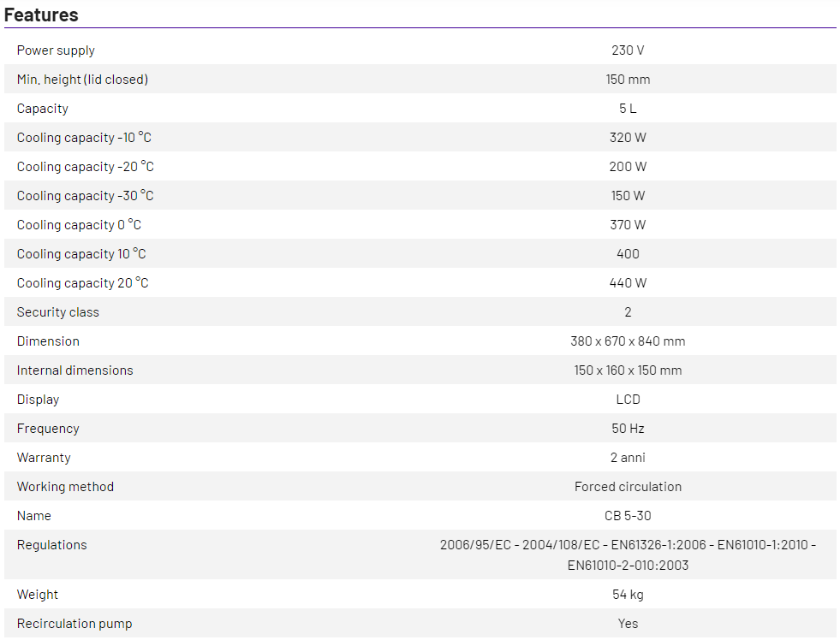Click the 50 Hz frequency value
840x640 pixels.
click(x=628, y=429)
